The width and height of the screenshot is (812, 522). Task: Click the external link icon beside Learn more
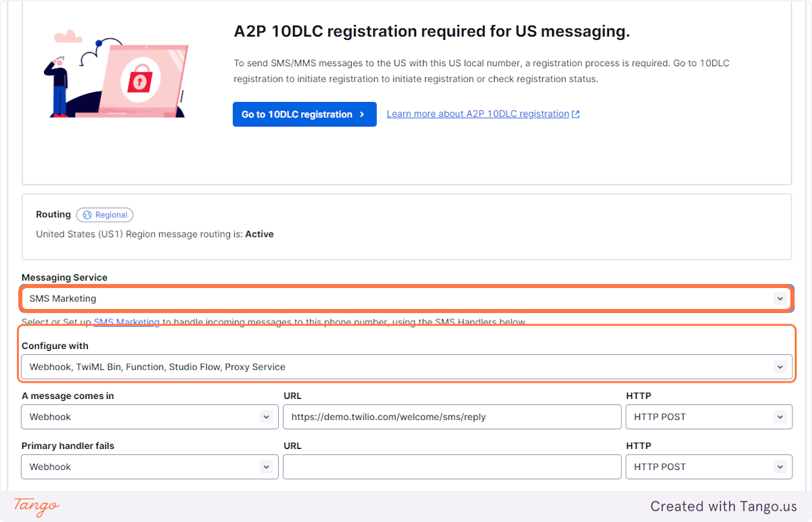pyautogui.click(x=576, y=114)
